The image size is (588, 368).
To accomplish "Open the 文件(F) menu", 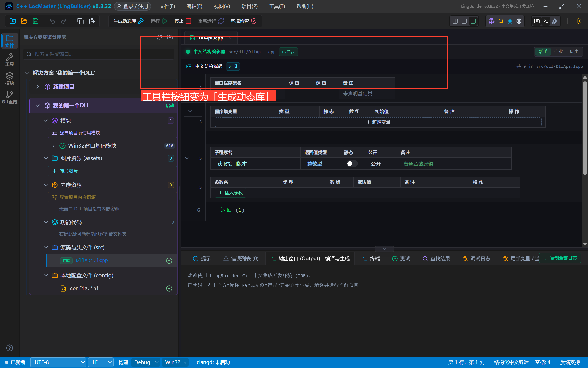I will tap(167, 6).
